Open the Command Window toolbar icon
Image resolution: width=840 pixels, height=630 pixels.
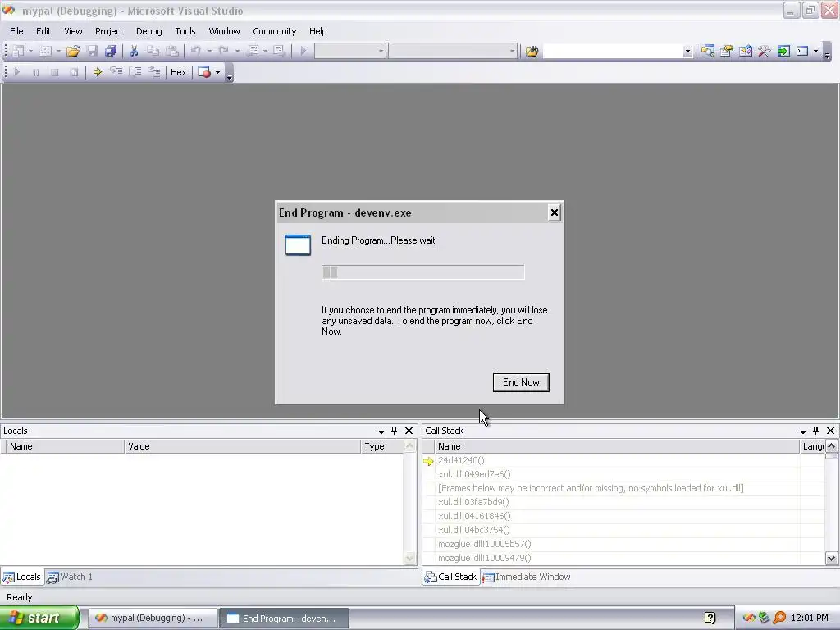click(802, 51)
